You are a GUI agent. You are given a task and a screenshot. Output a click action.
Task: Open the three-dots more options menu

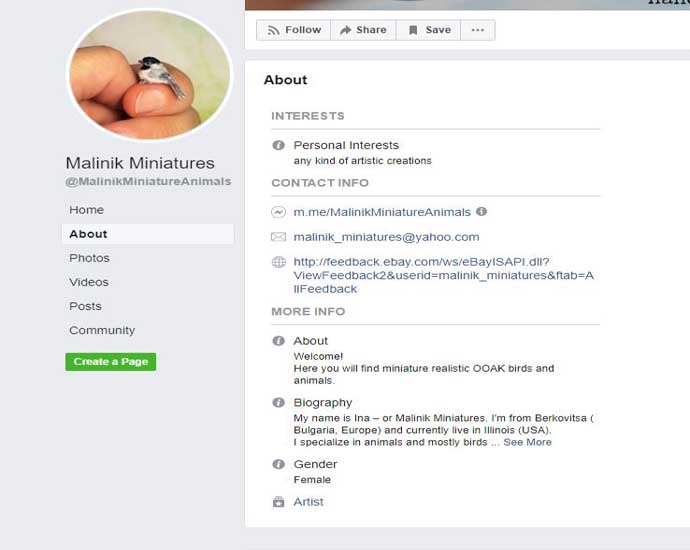[477, 30]
